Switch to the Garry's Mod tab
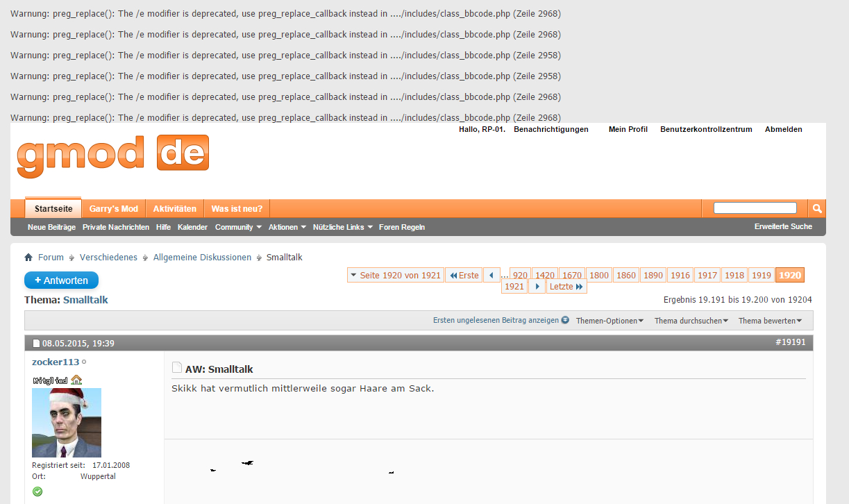 [114, 209]
